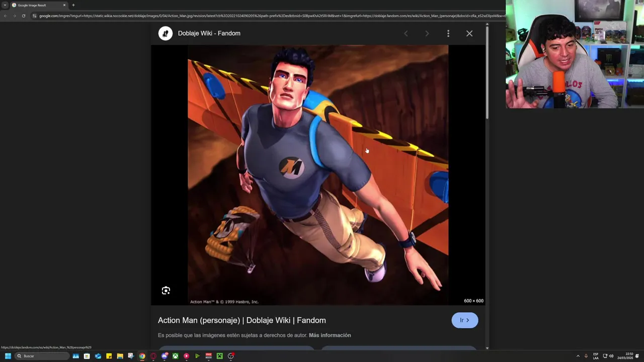Switch to Google Chrome in taskbar
The height and width of the screenshot is (362, 644).
(142, 356)
